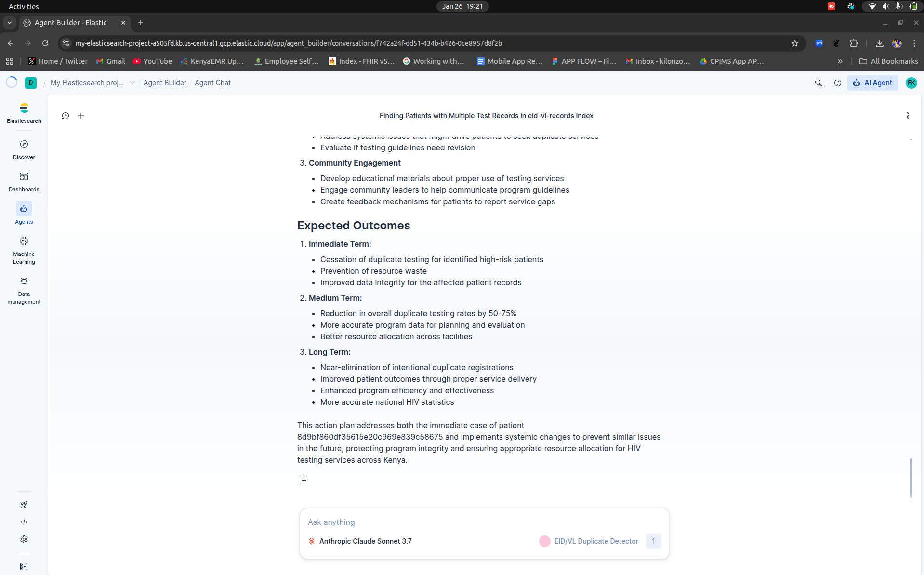Open the developer tools code icon
This screenshot has height=575, width=924.
[x=24, y=522]
